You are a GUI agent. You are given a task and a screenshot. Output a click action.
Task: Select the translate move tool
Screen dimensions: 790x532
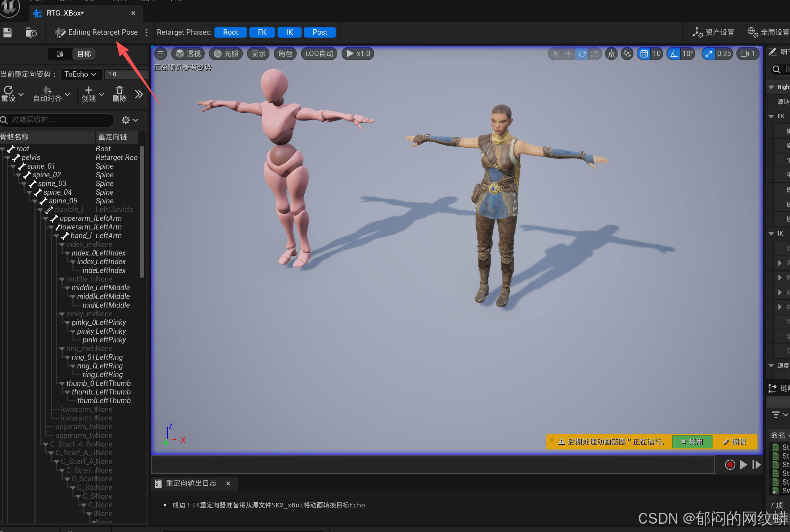[568, 54]
